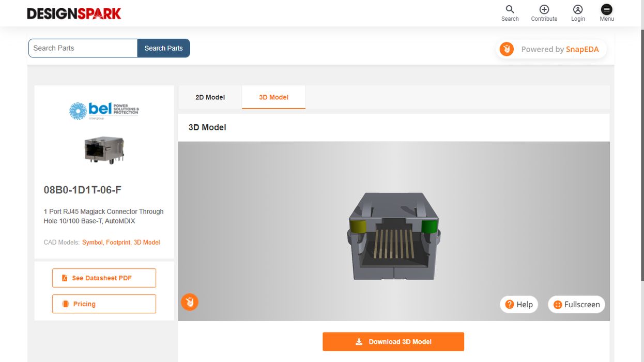Switch to the 2D Model tab
The width and height of the screenshot is (644, 362).
coord(209,97)
